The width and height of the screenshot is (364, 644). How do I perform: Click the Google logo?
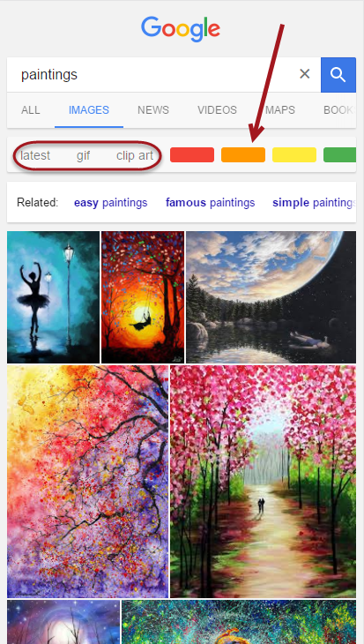click(181, 30)
